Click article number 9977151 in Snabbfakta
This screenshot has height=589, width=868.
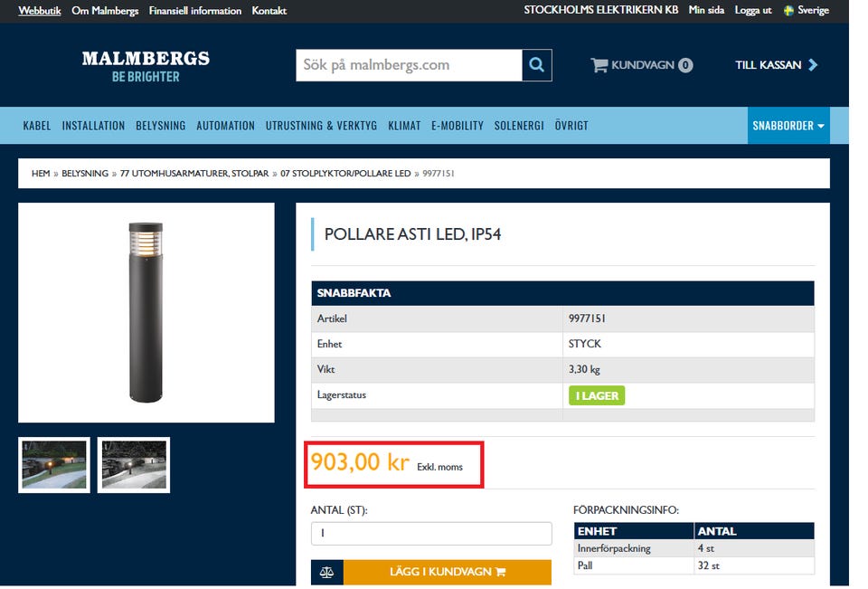tap(587, 318)
